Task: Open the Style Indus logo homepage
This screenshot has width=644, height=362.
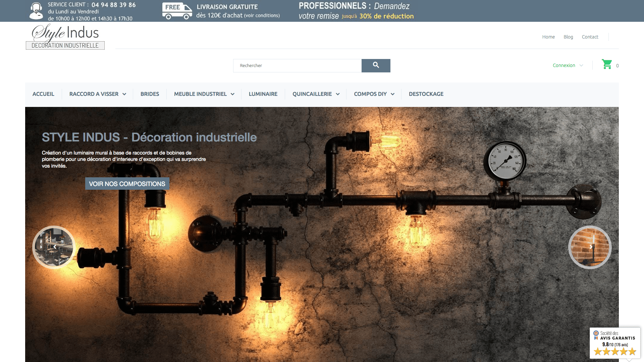Action: 65,37
